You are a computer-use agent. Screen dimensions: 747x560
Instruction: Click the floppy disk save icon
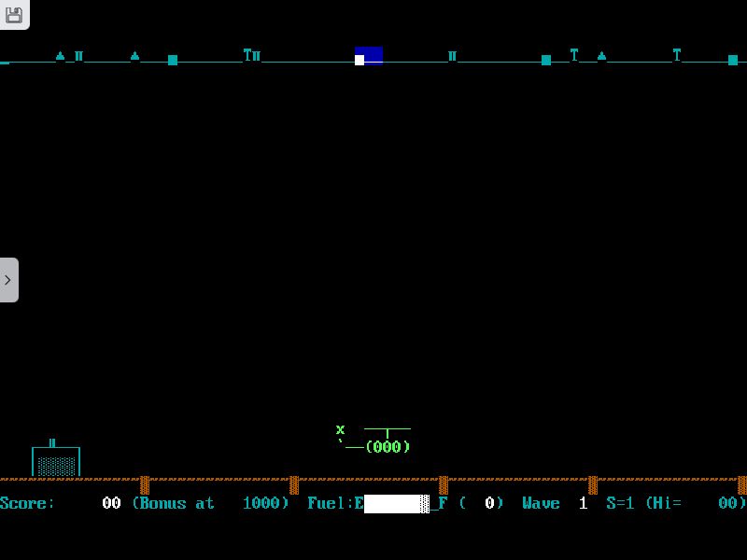point(14,15)
